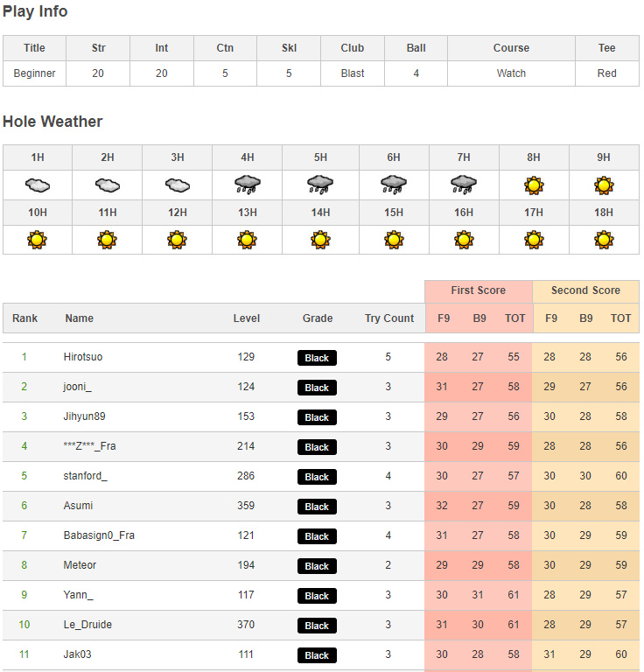Click the rain icon under 4H
644x672 pixels.
[x=248, y=185]
